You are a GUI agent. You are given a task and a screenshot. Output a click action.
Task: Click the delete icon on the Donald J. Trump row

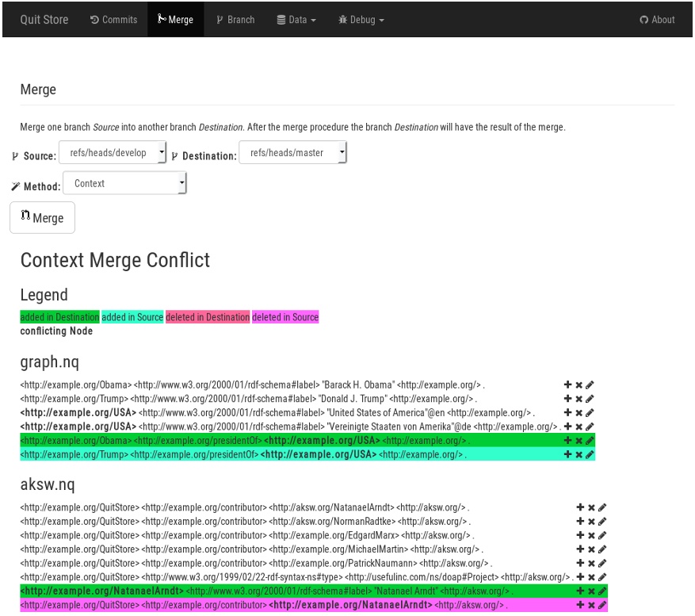click(579, 398)
